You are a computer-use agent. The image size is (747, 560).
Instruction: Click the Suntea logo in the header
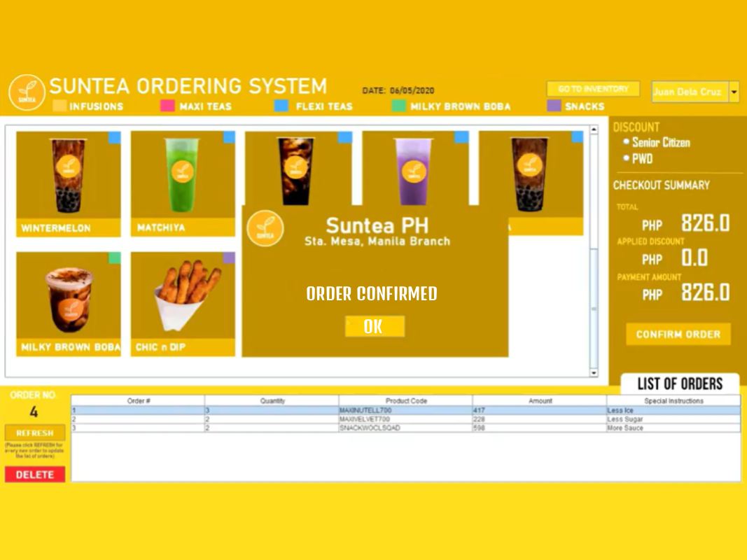(x=27, y=92)
